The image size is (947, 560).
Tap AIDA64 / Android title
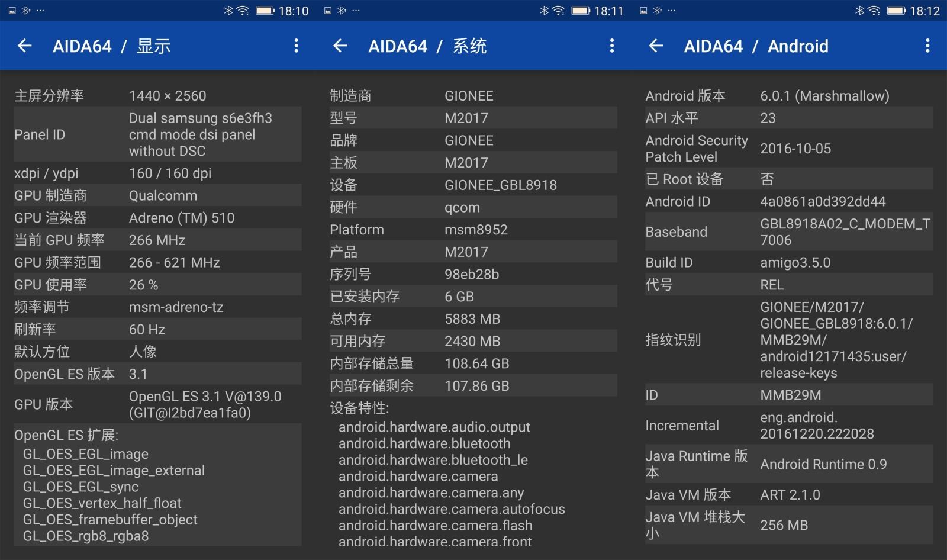756,46
